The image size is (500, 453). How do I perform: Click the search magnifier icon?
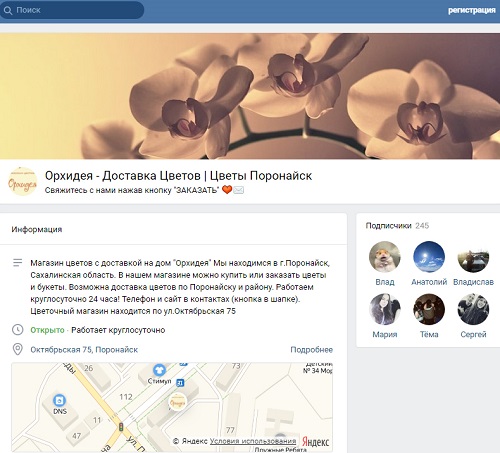pyautogui.click(x=8, y=10)
